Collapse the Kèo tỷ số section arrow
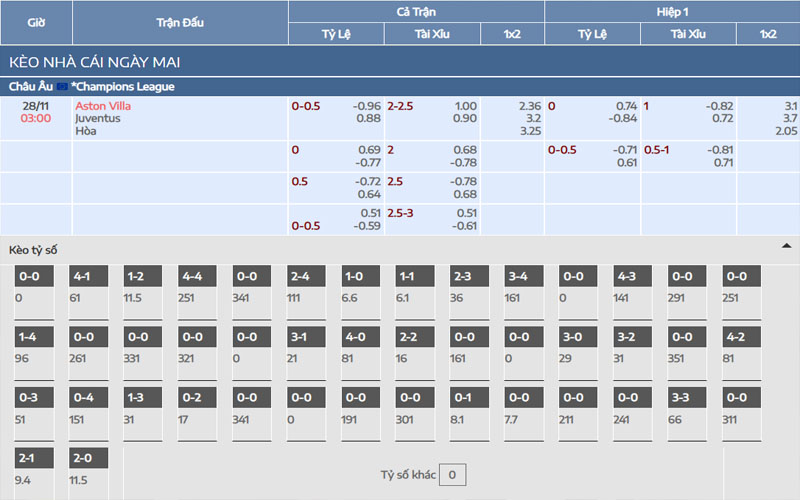This screenshot has height=500, width=800. pyautogui.click(x=786, y=246)
